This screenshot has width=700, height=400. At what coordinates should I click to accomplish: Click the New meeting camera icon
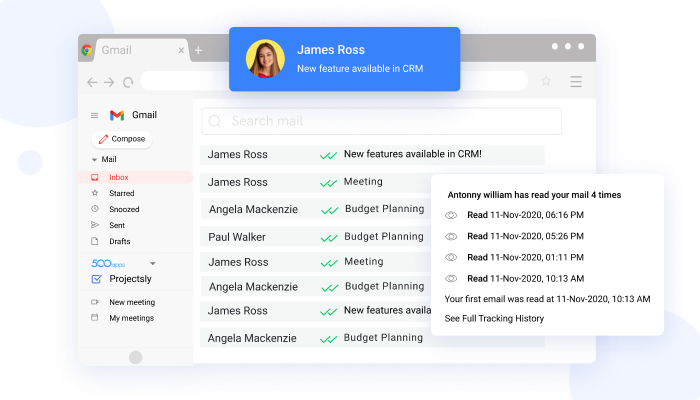coord(95,302)
